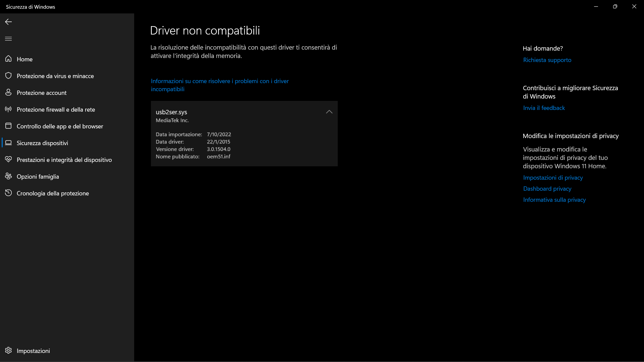Click the app and browser control icon

8,126
